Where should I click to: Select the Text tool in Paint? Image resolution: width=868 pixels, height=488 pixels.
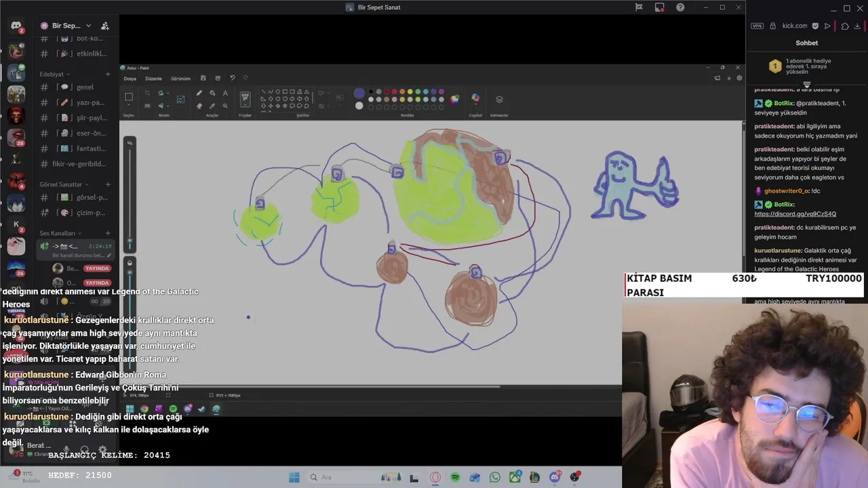pyautogui.click(x=225, y=93)
